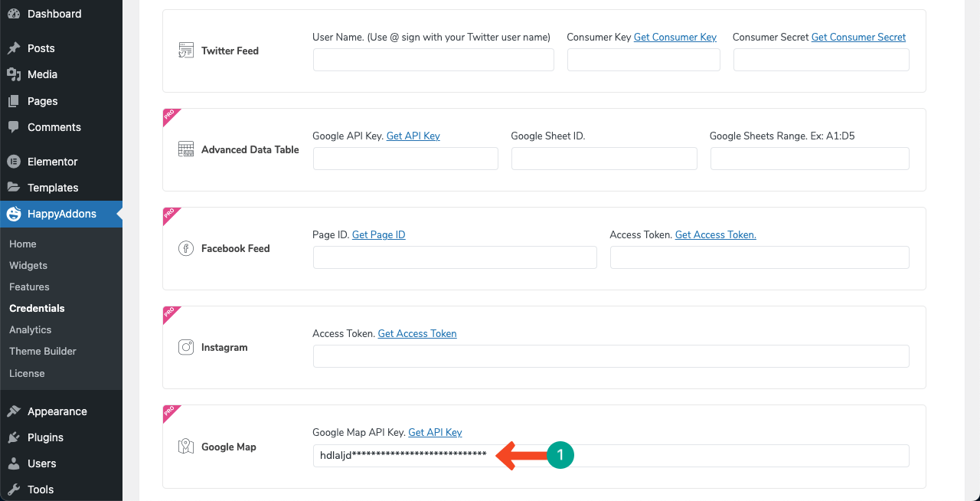Click the Plugins plug icon
The width and height of the screenshot is (980, 501).
14,437
